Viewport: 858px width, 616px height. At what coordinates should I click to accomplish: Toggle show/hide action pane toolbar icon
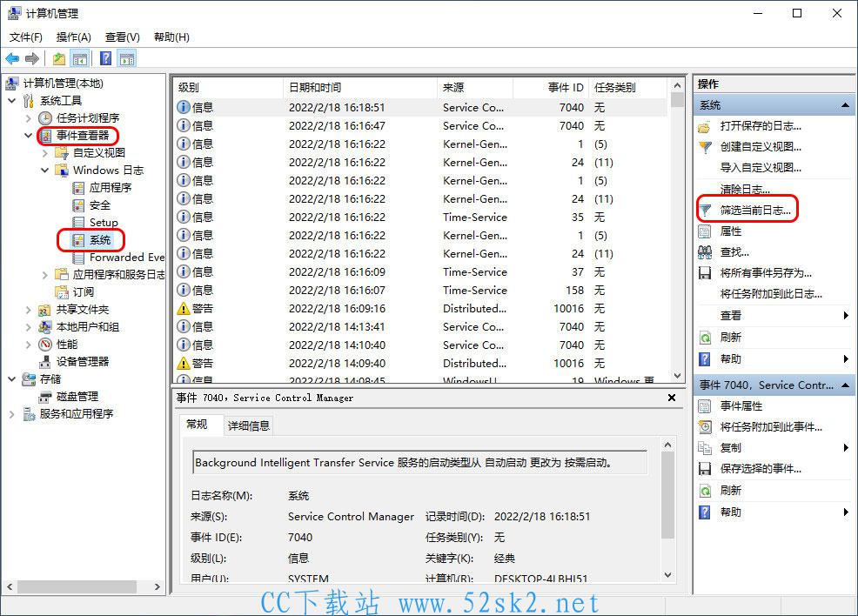(127, 58)
